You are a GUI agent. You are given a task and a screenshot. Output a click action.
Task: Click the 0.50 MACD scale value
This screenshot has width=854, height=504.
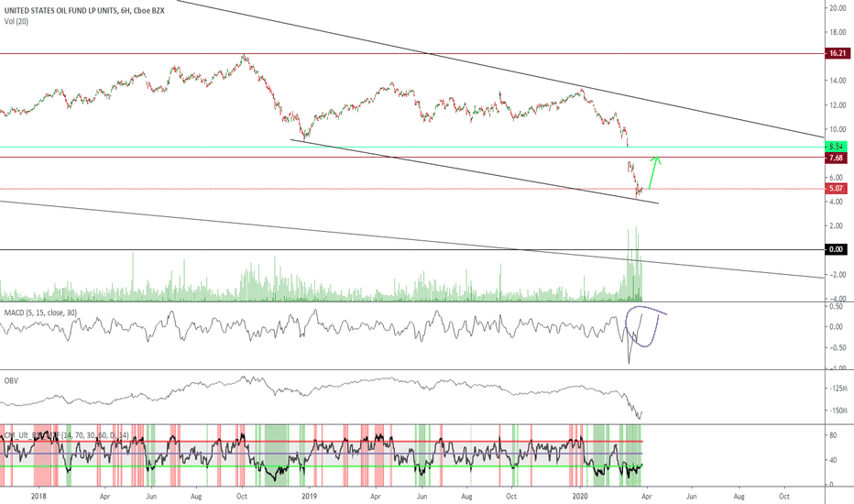[836, 307]
